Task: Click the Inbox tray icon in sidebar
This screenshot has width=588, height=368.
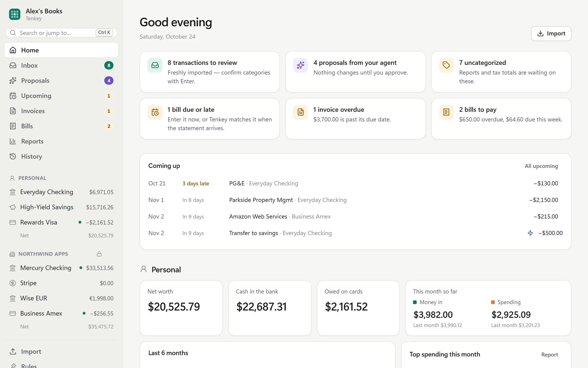Action: [13, 65]
